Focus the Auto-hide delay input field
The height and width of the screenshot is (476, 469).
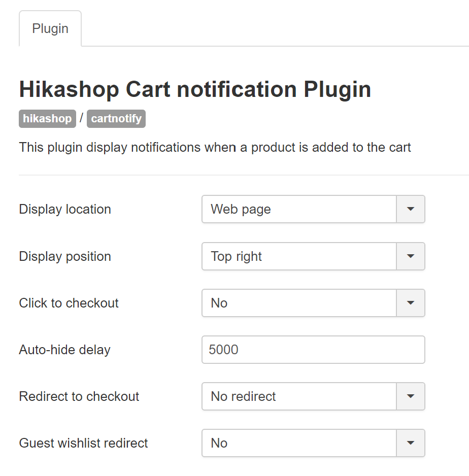[x=313, y=350]
